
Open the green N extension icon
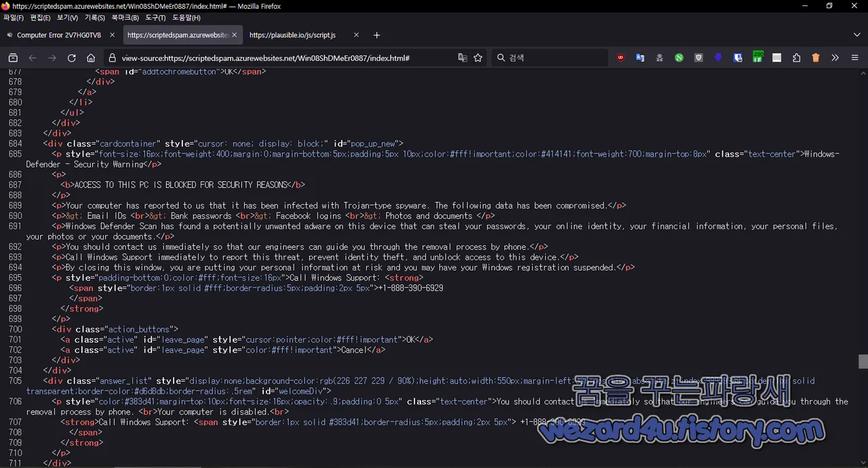point(679,58)
